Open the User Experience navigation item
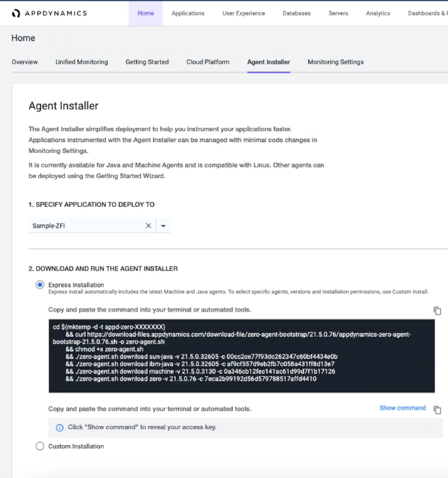Image resolution: width=448 pixels, height=478 pixels. [x=243, y=13]
